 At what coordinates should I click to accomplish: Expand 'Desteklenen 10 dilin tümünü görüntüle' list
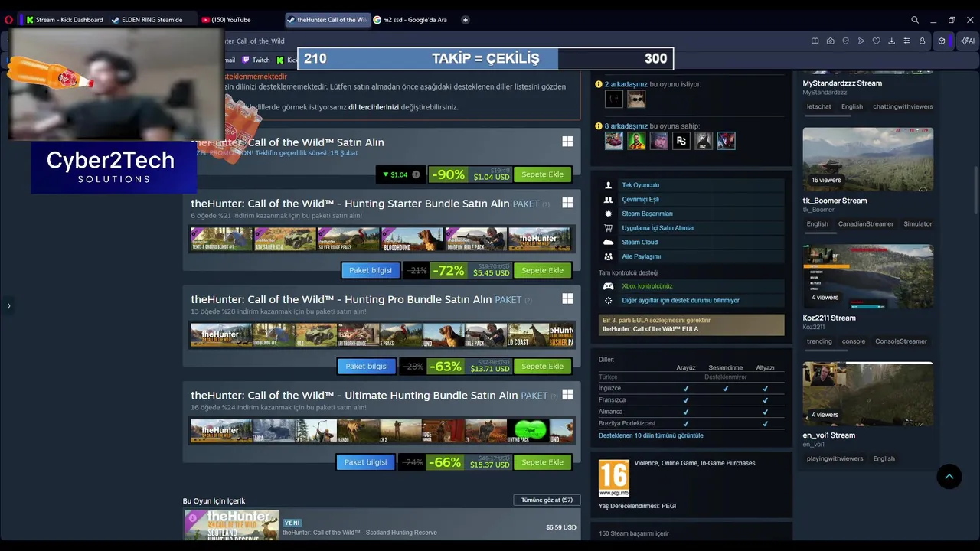point(651,435)
